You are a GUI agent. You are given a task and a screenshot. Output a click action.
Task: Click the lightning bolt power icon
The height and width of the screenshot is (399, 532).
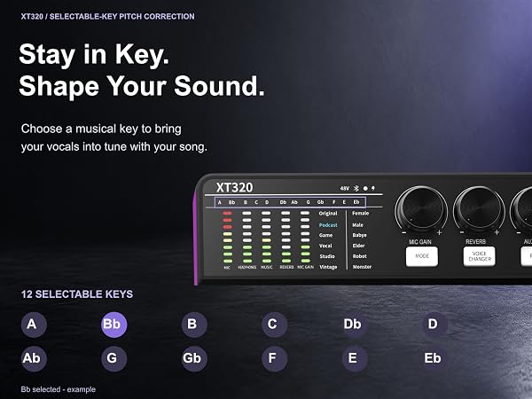[x=373, y=188]
